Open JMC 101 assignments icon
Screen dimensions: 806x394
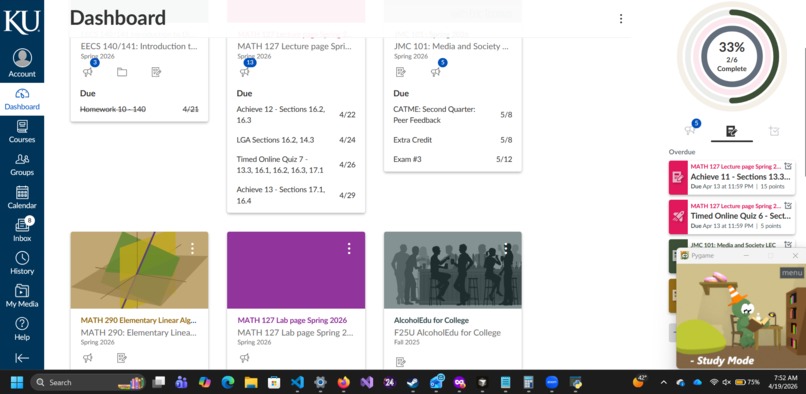coord(401,72)
